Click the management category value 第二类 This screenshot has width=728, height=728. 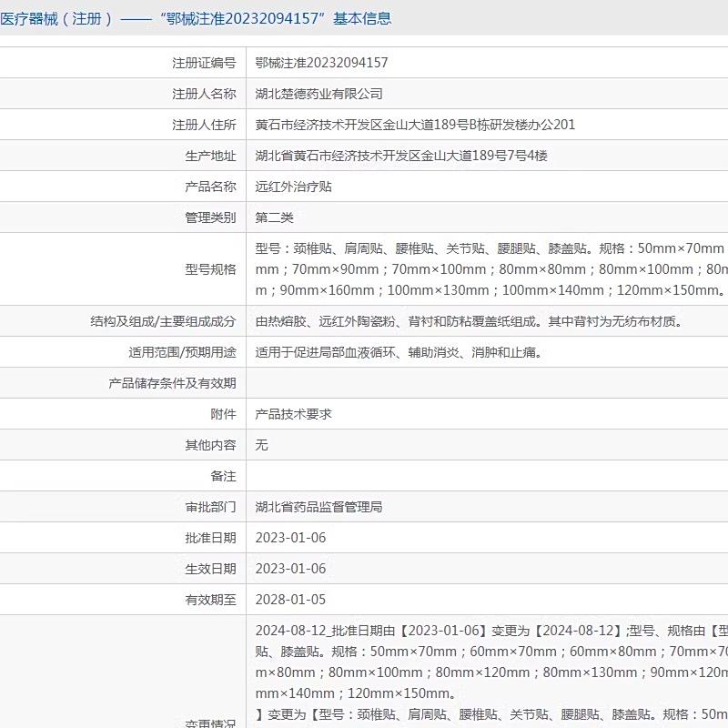[x=275, y=217]
